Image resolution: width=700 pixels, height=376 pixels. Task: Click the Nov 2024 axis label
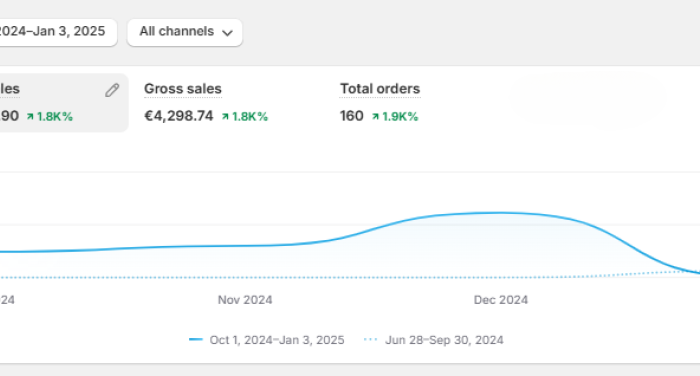245,300
